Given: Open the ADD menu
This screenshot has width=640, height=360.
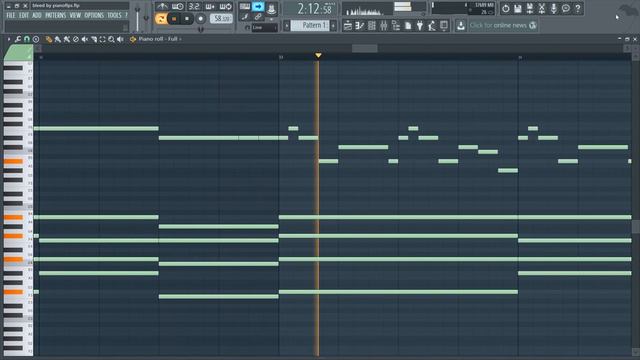Looking at the screenshot, I should pyautogui.click(x=37, y=15).
